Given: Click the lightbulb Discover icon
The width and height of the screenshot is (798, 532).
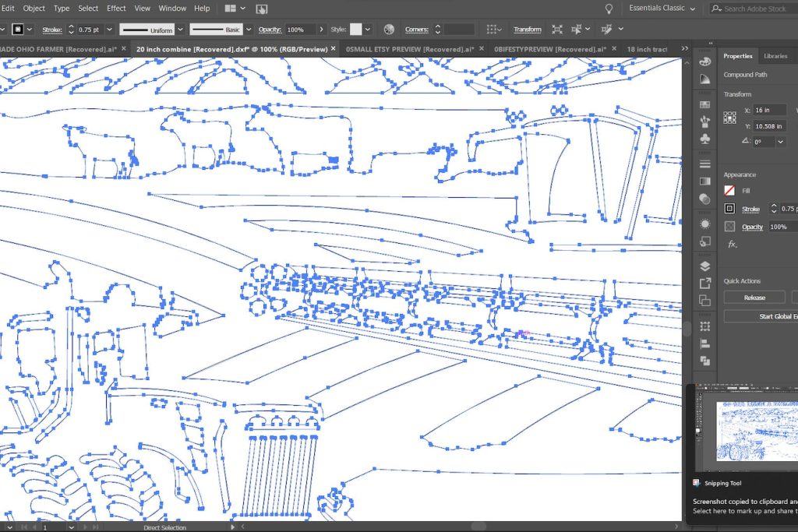Looking at the screenshot, I should [609, 9].
